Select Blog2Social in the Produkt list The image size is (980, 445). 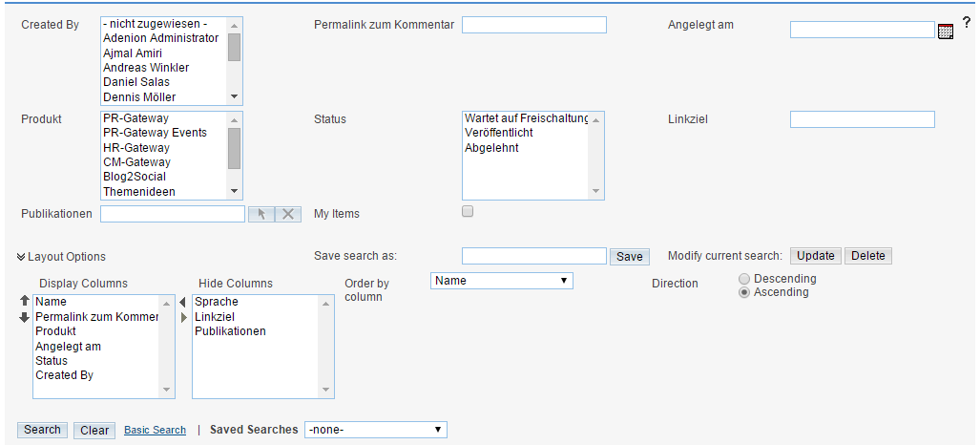[135, 177]
